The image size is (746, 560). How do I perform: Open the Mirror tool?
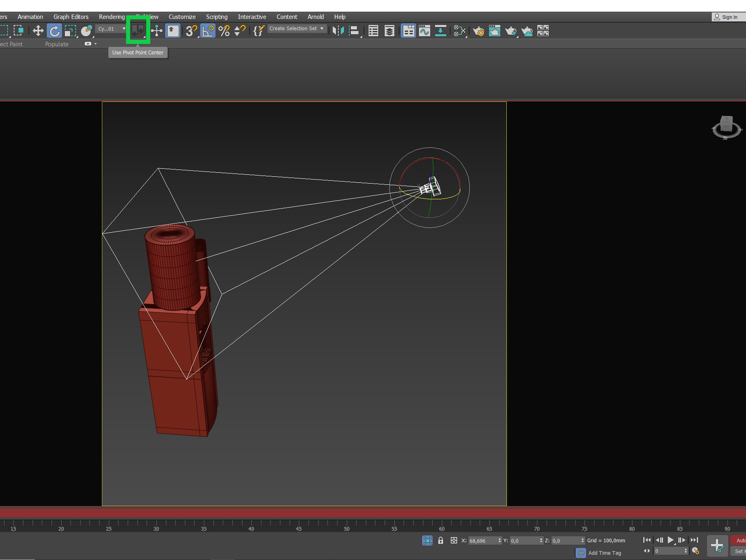click(x=338, y=31)
